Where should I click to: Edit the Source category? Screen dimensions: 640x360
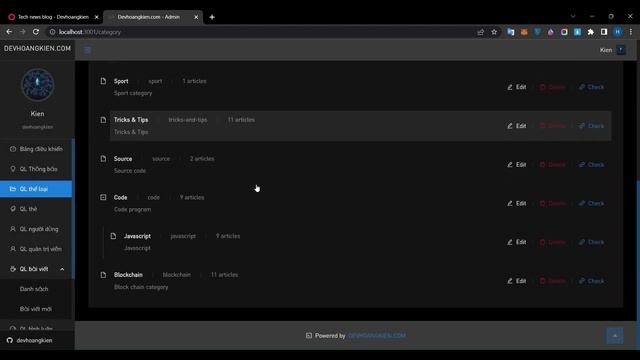coord(517,164)
